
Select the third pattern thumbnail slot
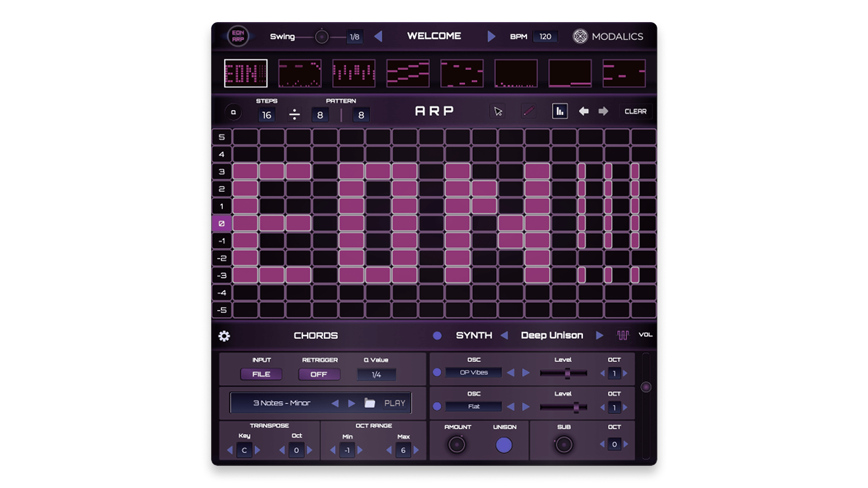[x=354, y=73]
